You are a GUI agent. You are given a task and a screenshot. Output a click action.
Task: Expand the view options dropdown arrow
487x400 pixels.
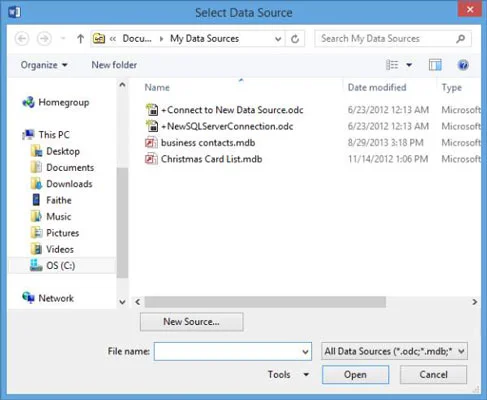click(409, 65)
